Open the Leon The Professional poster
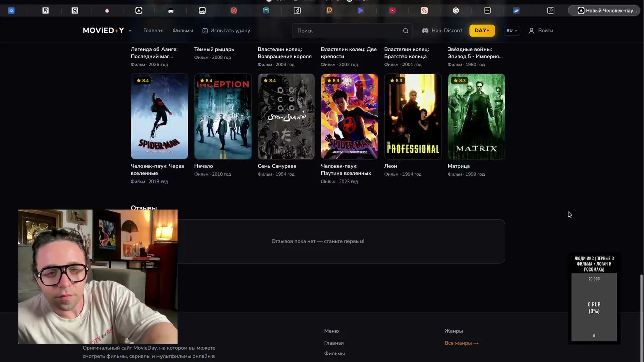The height and width of the screenshot is (362, 644). tap(413, 117)
